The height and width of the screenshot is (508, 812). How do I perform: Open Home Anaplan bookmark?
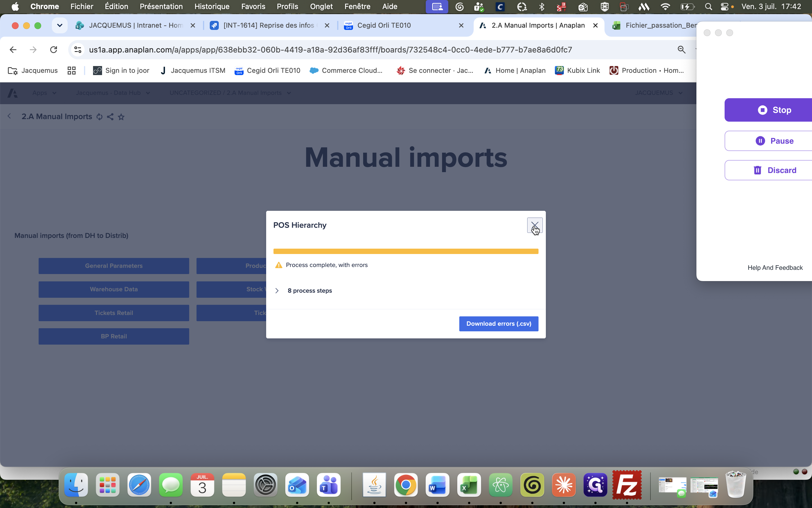pos(515,71)
